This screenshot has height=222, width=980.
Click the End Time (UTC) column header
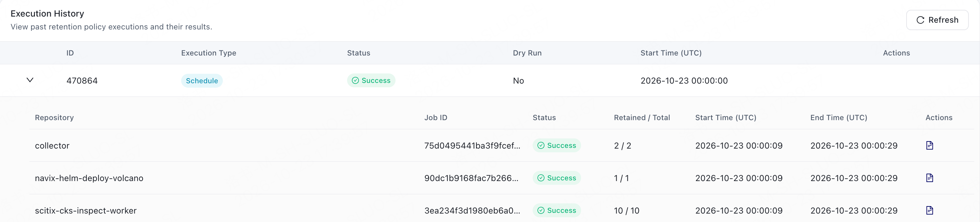coord(838,117)
